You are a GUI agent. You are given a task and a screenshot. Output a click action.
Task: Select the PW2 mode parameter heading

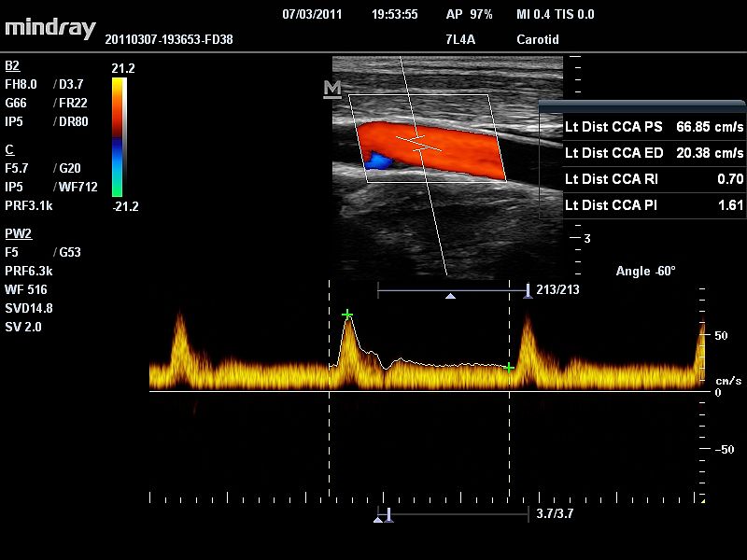tap(19, 233)
